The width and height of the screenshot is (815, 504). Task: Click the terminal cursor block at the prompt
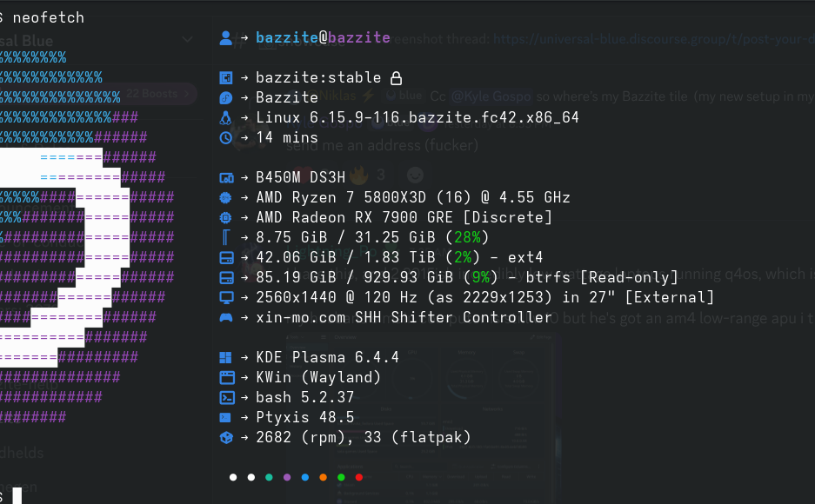tap(17, 495)
